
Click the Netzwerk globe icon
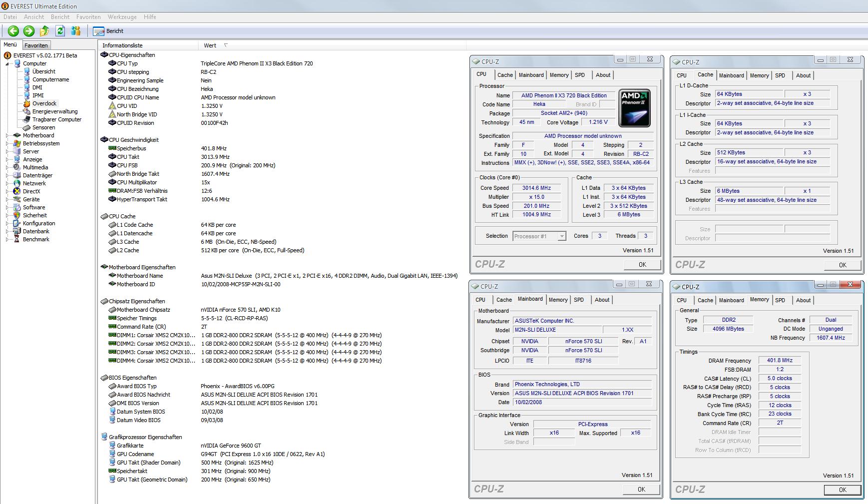[17, 183]
